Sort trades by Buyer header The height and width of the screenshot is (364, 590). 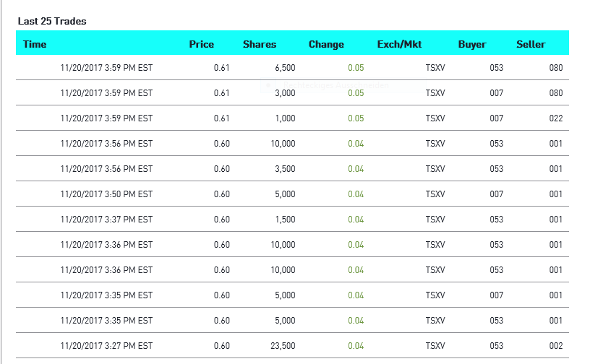[472, 44]
